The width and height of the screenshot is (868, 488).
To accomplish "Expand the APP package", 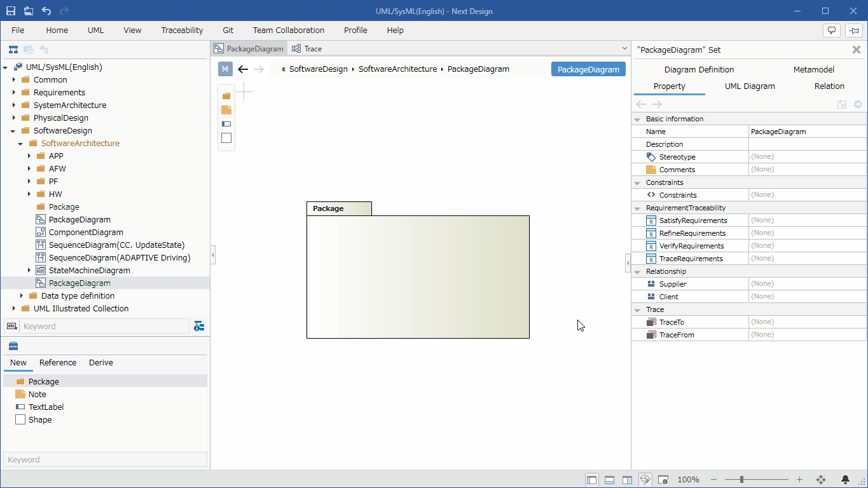I will tap(29, 156).
